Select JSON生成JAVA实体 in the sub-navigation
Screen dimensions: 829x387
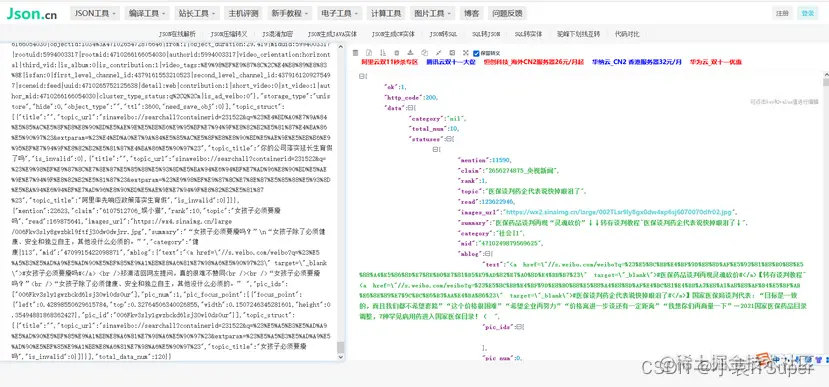point(332,34)
